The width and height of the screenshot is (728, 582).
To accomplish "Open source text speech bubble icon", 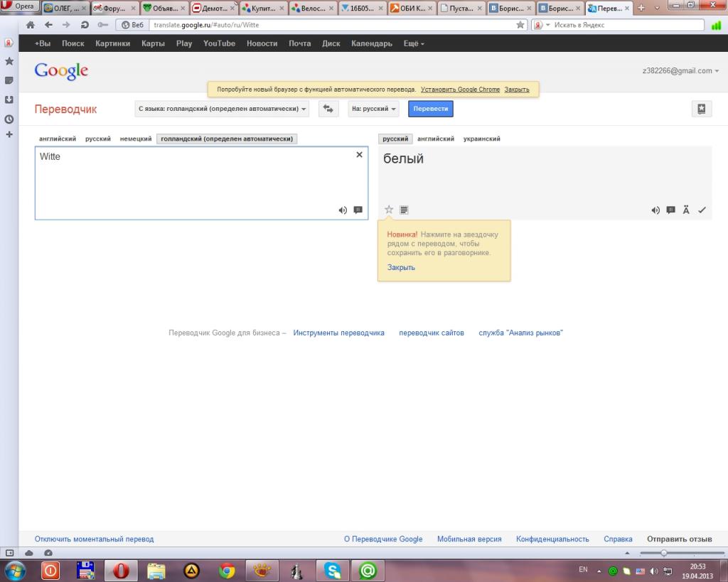I will point(358,210).
